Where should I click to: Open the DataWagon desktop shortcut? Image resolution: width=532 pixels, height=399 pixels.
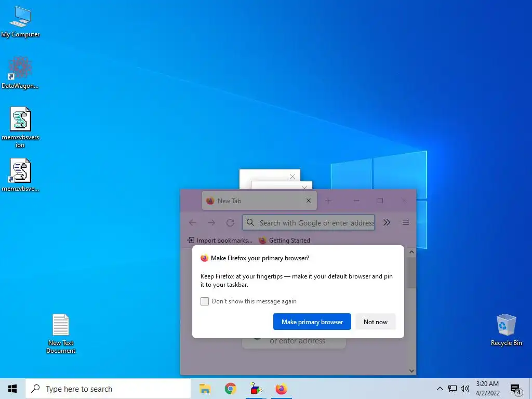(x=20, y=73)
